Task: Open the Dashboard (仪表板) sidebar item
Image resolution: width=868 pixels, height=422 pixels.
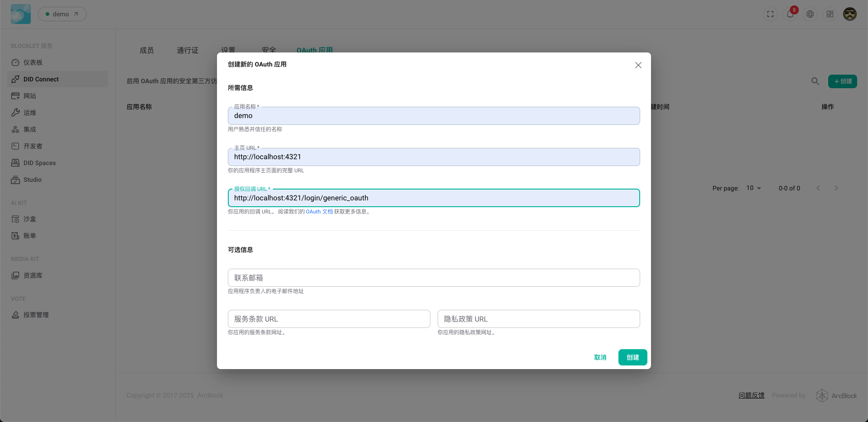Action: tap(33, 62)
